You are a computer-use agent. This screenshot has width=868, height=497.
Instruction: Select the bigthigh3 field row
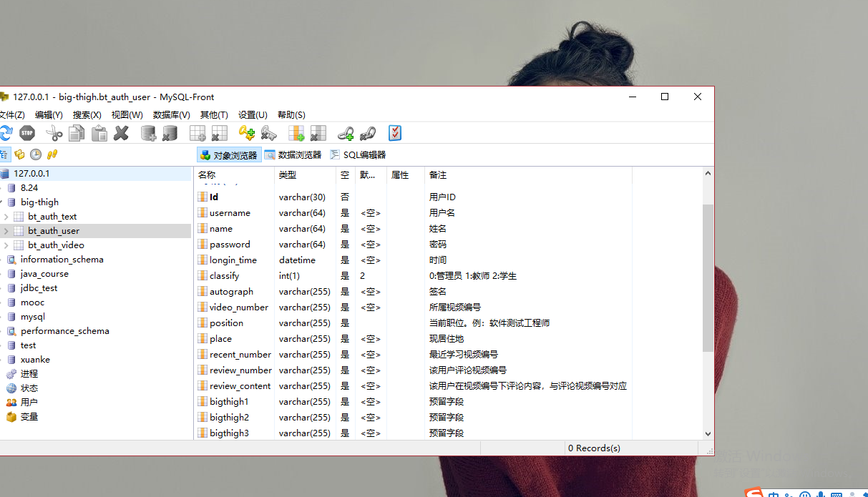pyautogui.click(x=413, y=433)
